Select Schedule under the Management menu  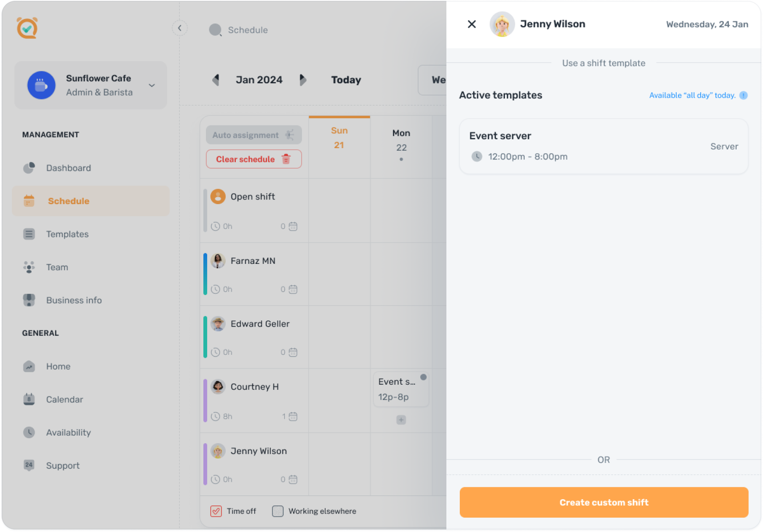point(68,201)
